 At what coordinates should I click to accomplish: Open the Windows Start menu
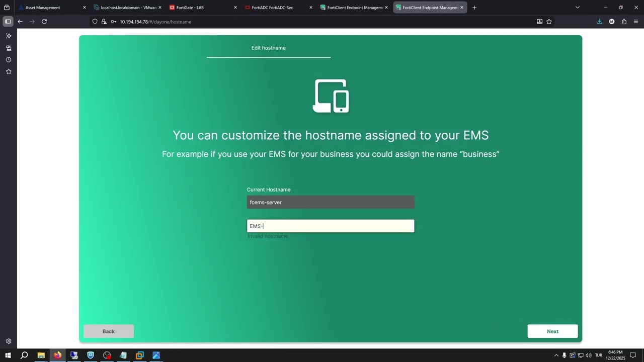[8, 355]
